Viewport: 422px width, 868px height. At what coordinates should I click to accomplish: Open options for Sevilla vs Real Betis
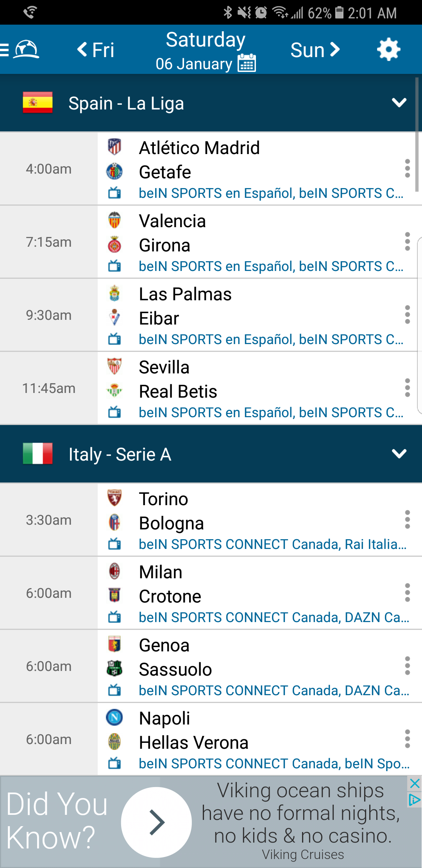pos(407,388)
